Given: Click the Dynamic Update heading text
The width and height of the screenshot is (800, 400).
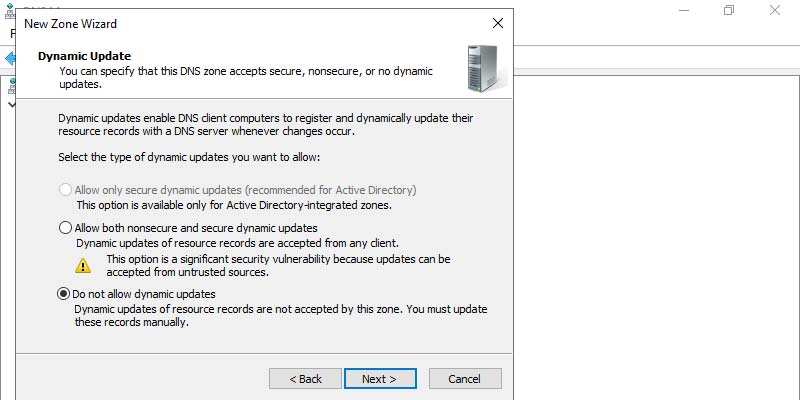Looking at the screenshot, I should (x=85, y=56).
